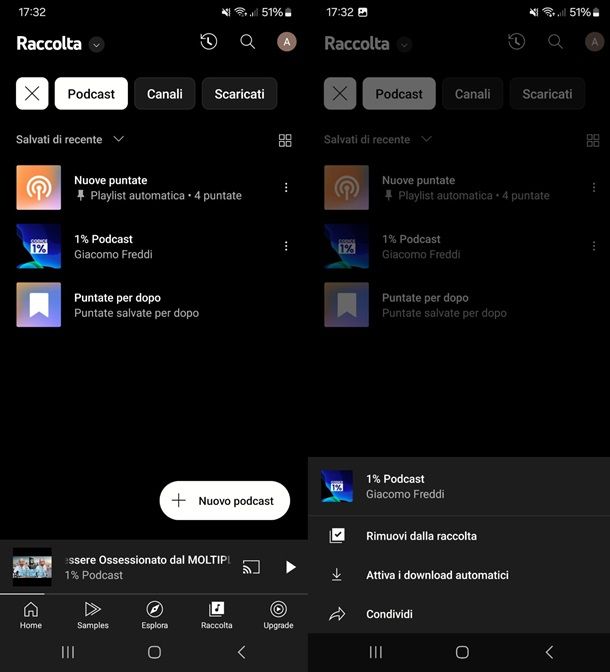Tap Android back button in left screen

(242, 652)
